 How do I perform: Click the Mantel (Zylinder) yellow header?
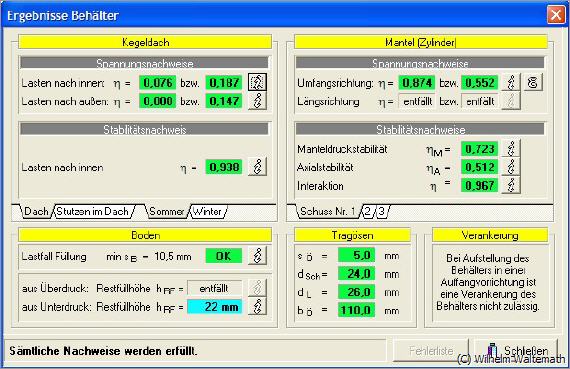421,42
